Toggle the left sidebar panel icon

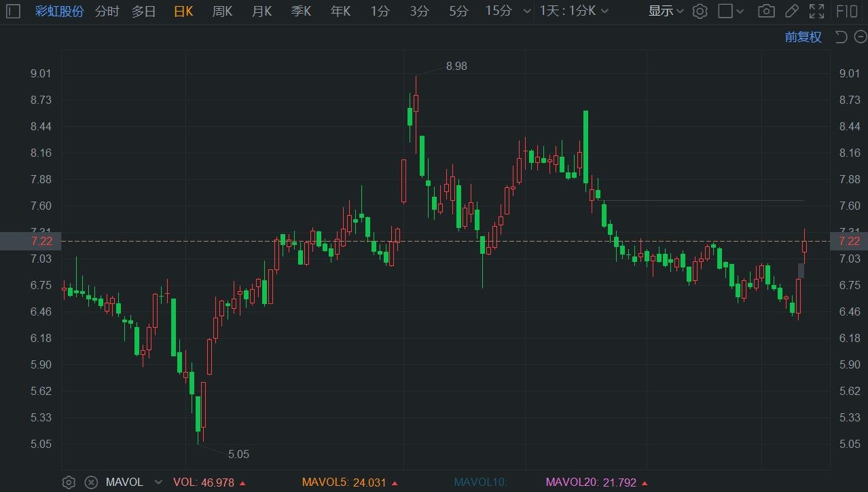pos(14,11)
